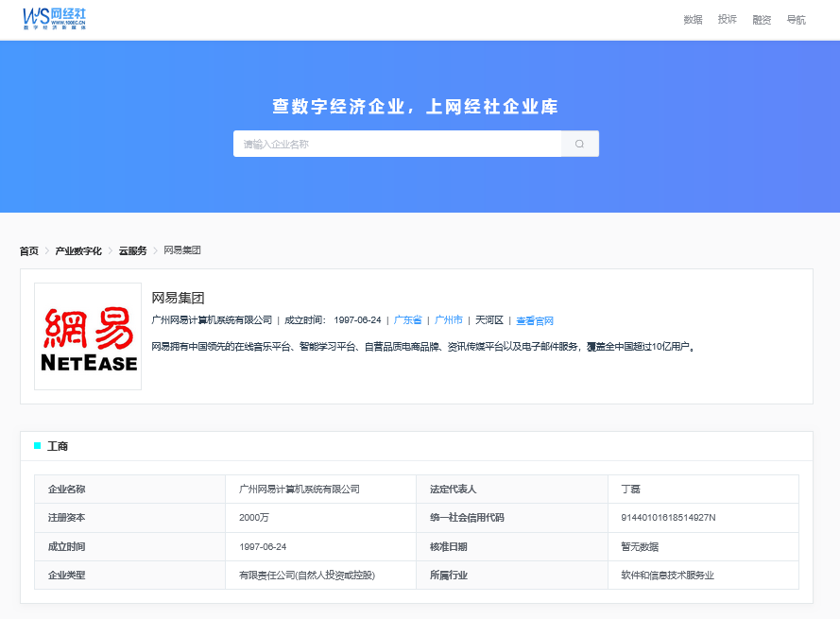Open 云服务 breadcrumb link
This screenshot has height=619, width=840.
[x=132, y=250]
